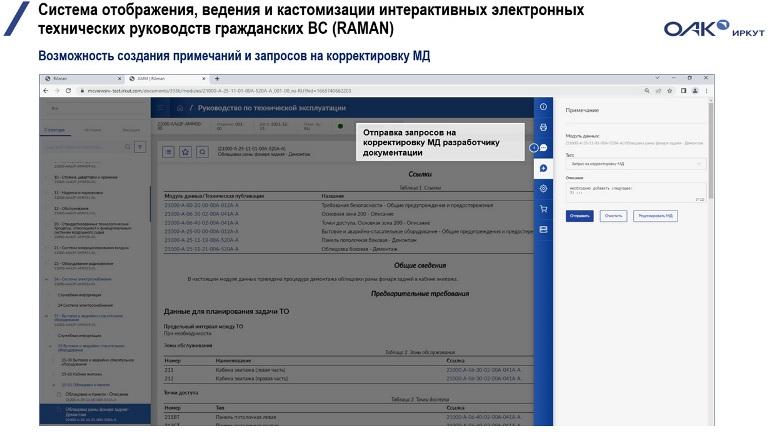Click the target/applicability icon in sidebar
Viewport: 768px width, 432px height.
click(543, 189)
